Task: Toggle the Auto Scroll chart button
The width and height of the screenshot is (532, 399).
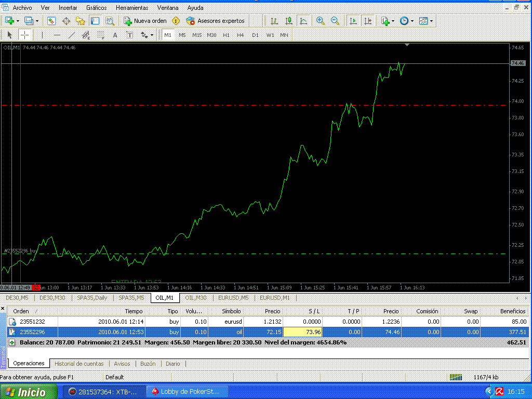Action: [353, 21]
